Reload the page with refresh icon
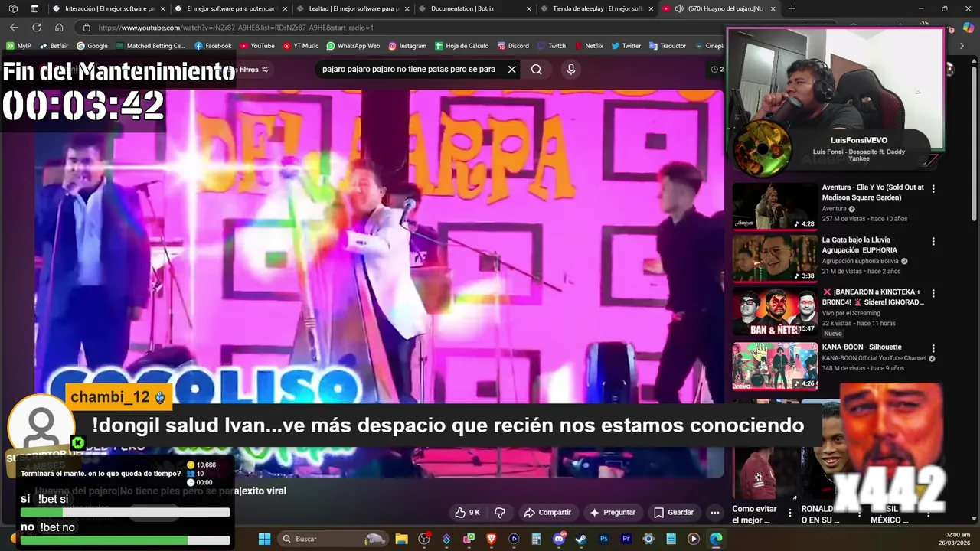Viewport: 980px width, 551px height. pyautogui.click(x=36, y=27)
